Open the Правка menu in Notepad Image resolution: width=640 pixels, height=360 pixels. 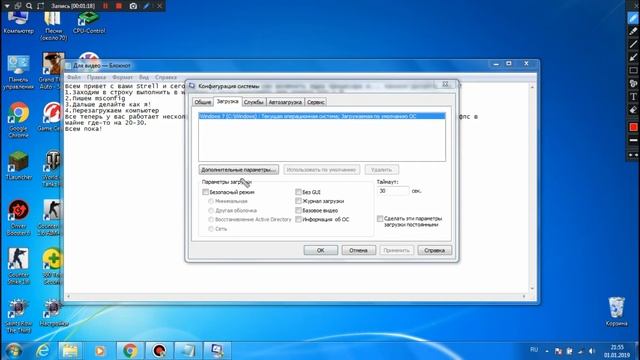(96, 77)
